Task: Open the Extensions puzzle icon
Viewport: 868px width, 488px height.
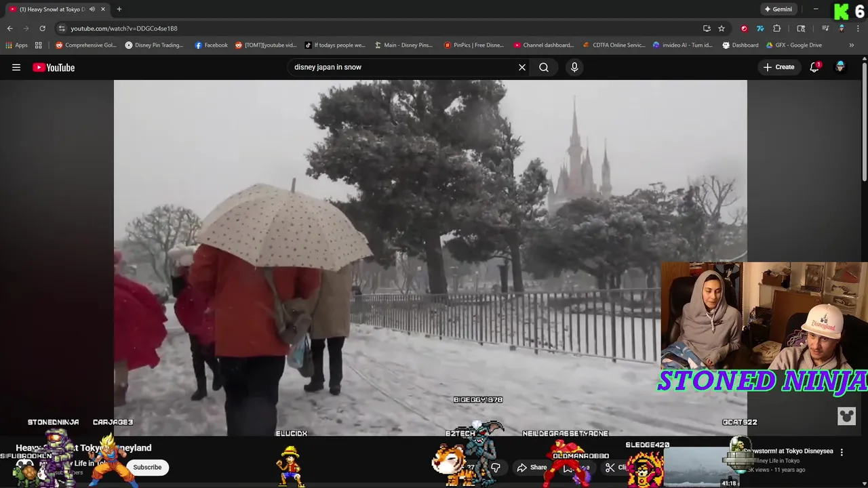Action: click(x=777, y=28)
